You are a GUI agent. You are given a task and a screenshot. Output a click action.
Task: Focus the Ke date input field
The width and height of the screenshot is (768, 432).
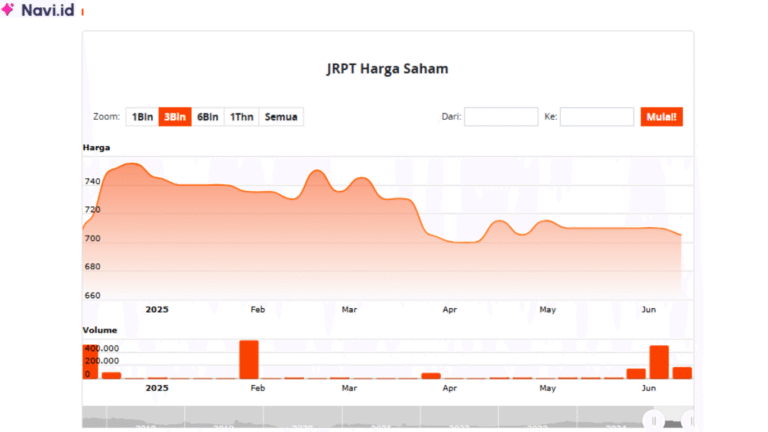(x=597, y=117)
